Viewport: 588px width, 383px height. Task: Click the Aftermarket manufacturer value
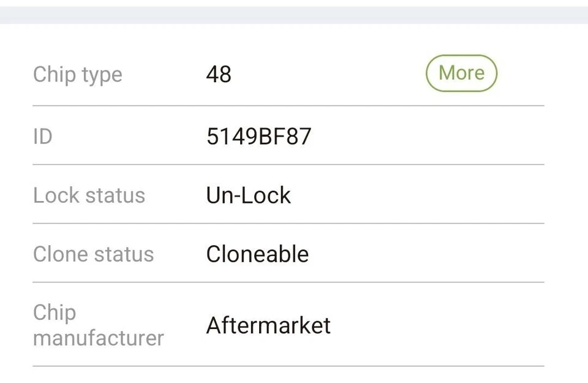[x=268, y=325]
